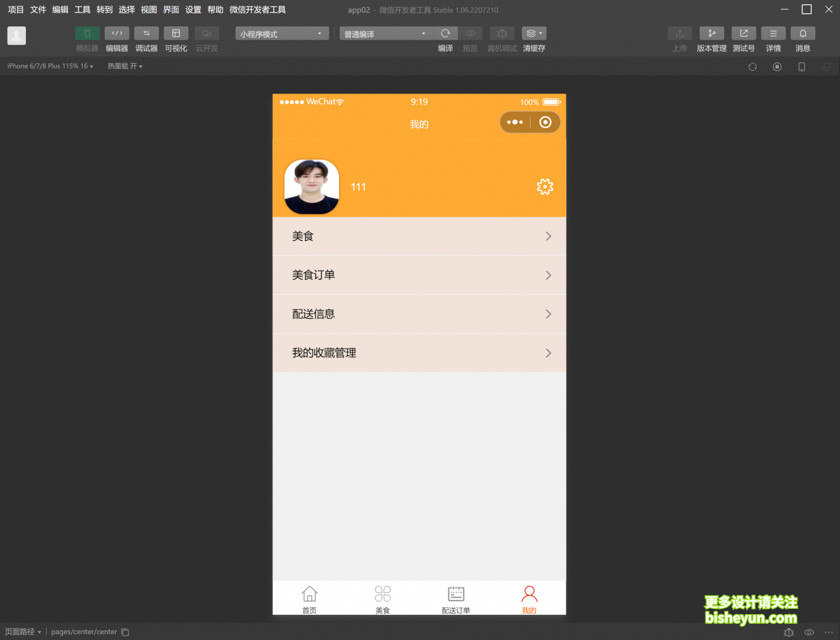Switch to the 首页 home tab
Image resolution: width=840 pixels, height=640 pixels.
pyautogui.click(x=310, y=599)
